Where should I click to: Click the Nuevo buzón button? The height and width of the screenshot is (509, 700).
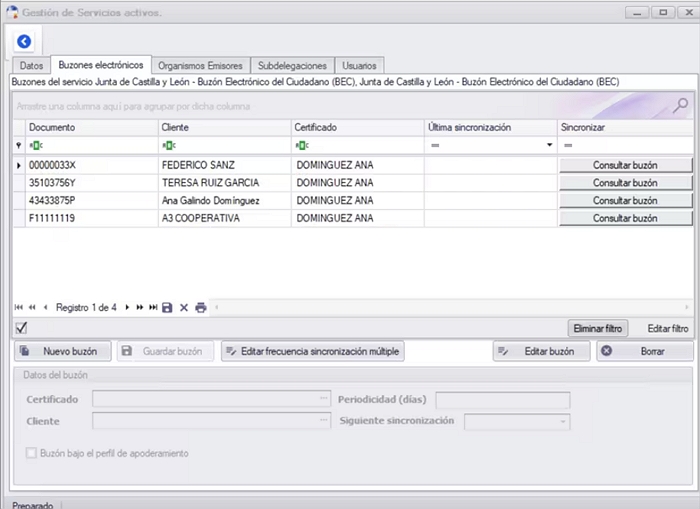click(62, 351)
